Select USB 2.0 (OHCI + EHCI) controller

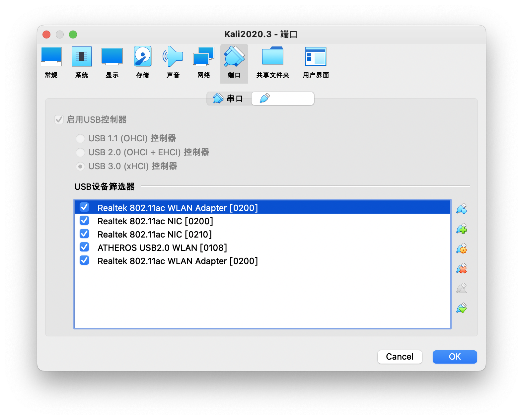pyautogui.click(x=80, y=152)
